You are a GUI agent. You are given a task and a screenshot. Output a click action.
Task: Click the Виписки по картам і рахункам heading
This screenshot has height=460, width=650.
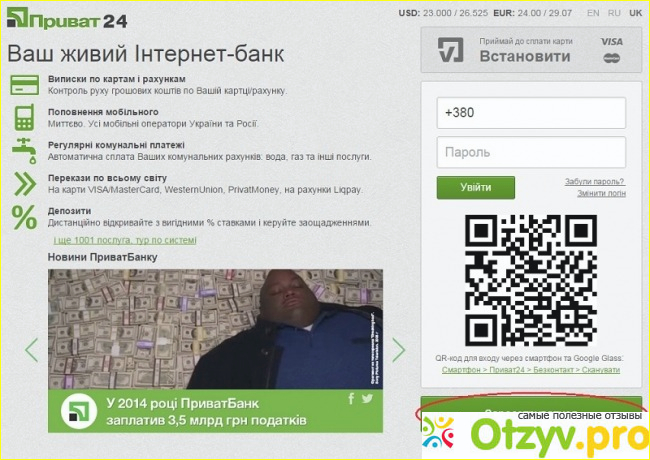(x=116, y=79)
